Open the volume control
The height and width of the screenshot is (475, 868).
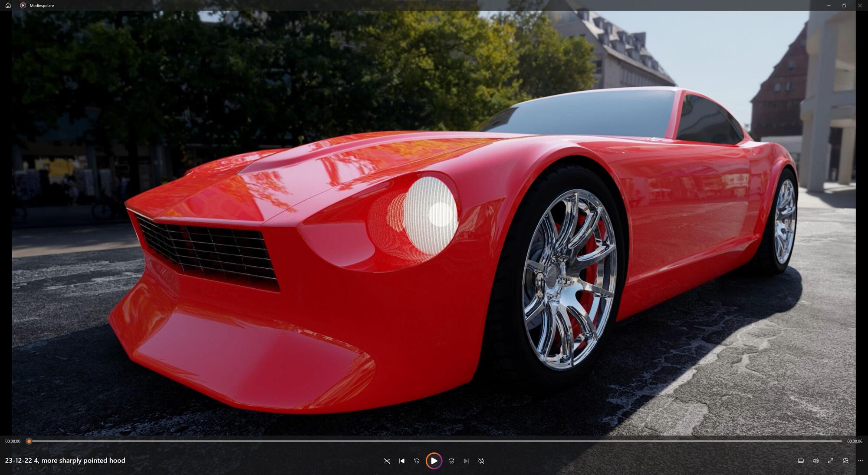coord(815,461)
